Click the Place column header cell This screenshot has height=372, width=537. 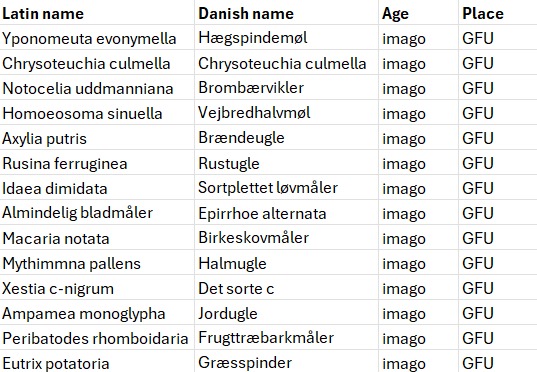(498, 12)
